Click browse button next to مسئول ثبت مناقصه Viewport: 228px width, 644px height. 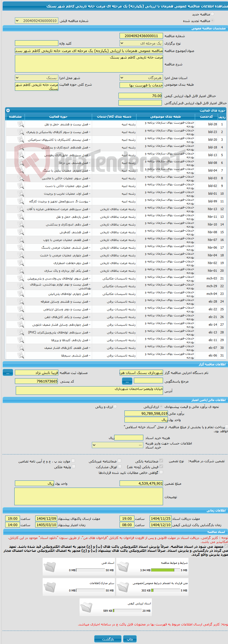click(8, 373)
